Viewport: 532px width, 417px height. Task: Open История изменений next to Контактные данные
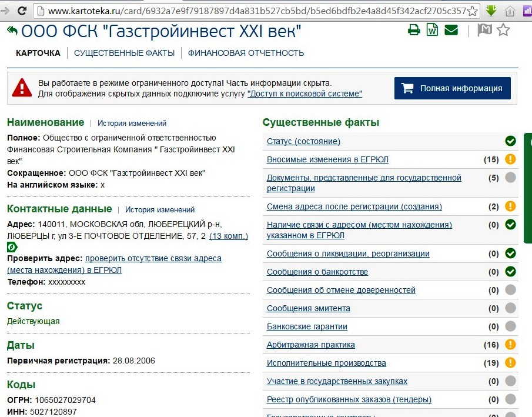click(160, 210)
